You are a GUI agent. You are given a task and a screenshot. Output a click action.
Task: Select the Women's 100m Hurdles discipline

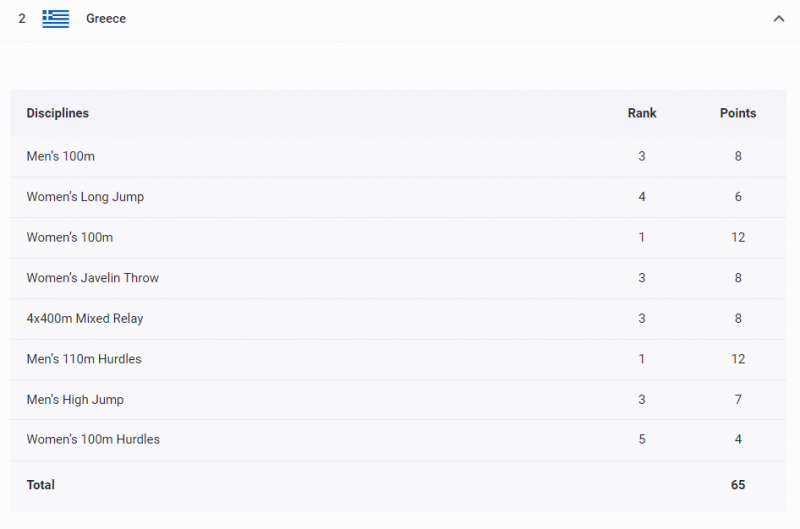93,439
